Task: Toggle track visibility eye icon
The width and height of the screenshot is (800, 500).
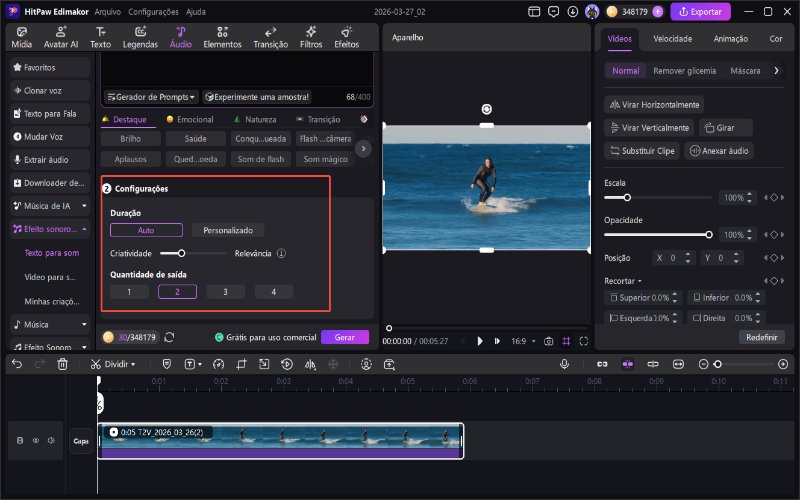Action: (x=36, y=440)
